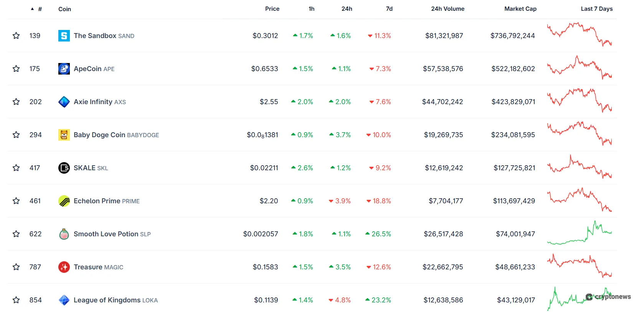Click League of Kingdoms blue gem logo
Image resolution: width=644 pixels, height=312 pixels.
pos(64,300)
